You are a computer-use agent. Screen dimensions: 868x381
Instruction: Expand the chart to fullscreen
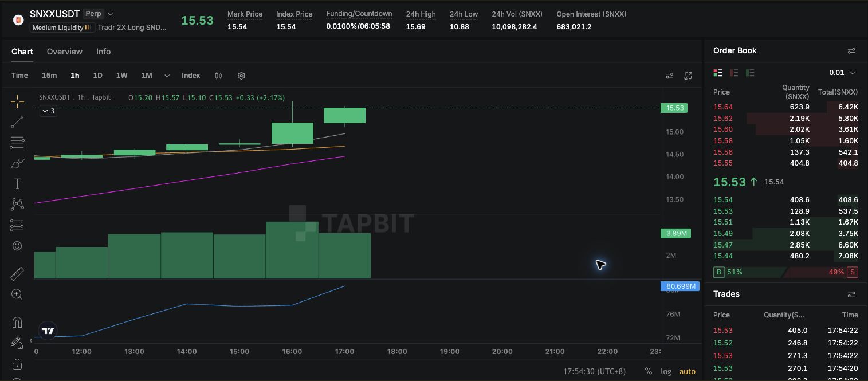[688, 76]
